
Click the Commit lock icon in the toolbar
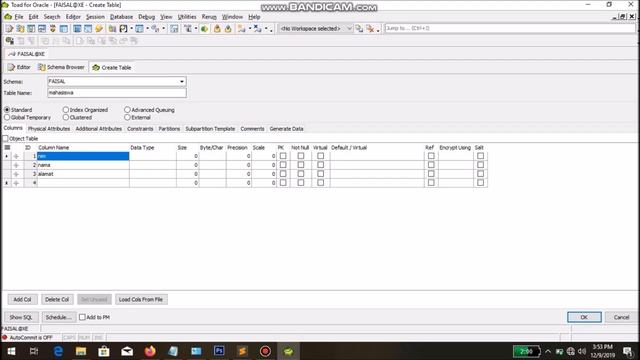(x=217, y=29)
